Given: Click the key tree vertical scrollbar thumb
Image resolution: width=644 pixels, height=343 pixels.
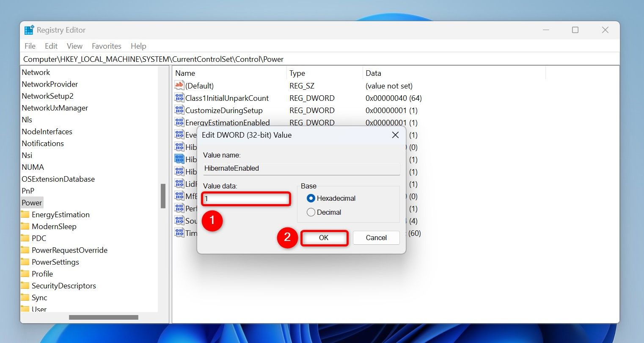Looking at the screenshot, I should 163,196.
